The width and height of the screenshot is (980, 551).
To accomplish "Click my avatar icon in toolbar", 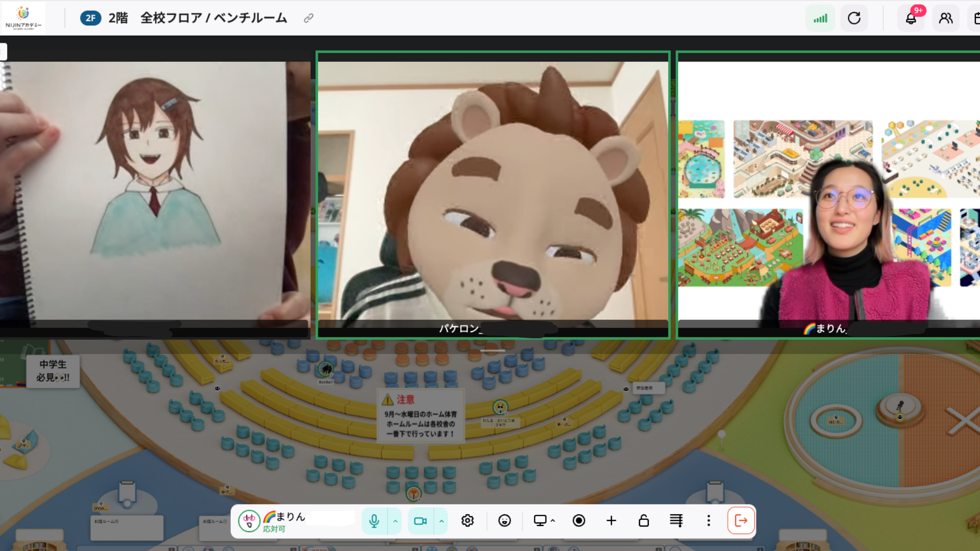I will pos(249,521).
